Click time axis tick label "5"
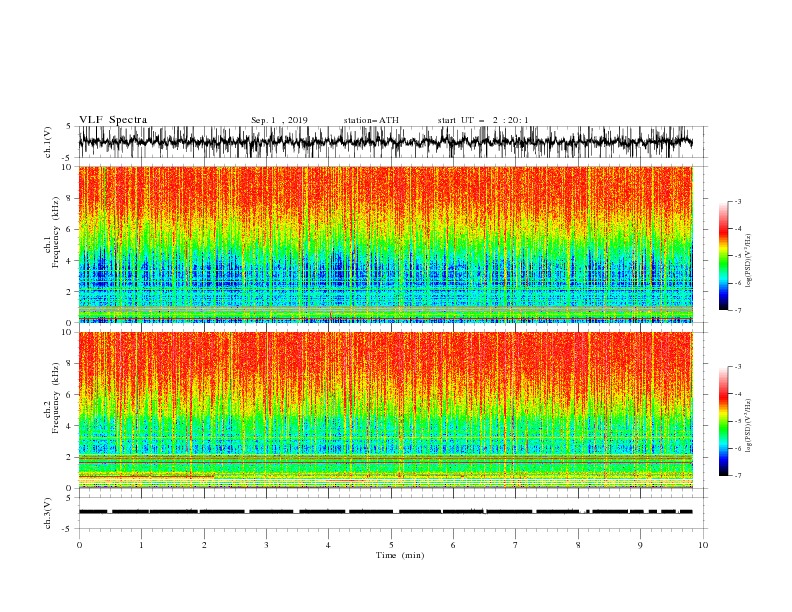This screenshot has height=612, width=792. [391, 545]
